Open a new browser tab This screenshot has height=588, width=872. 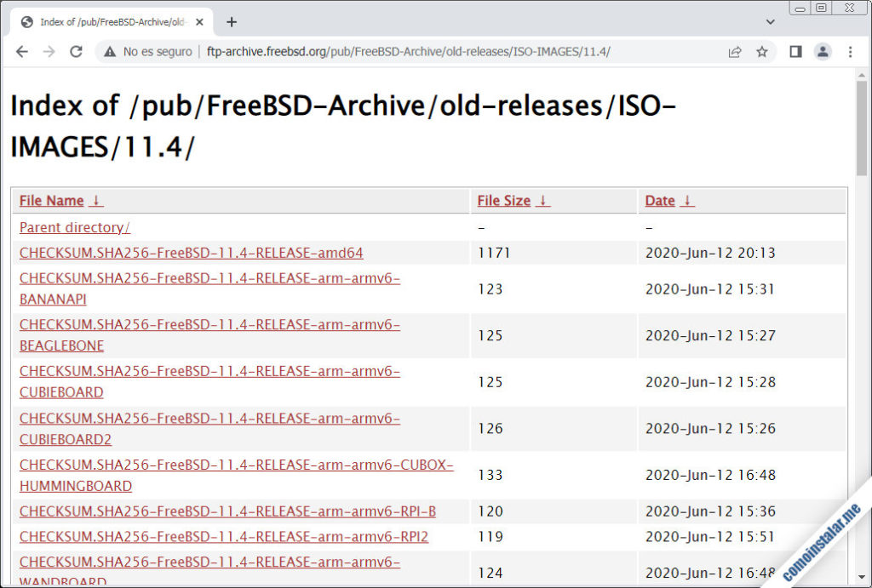pos(231,22)
